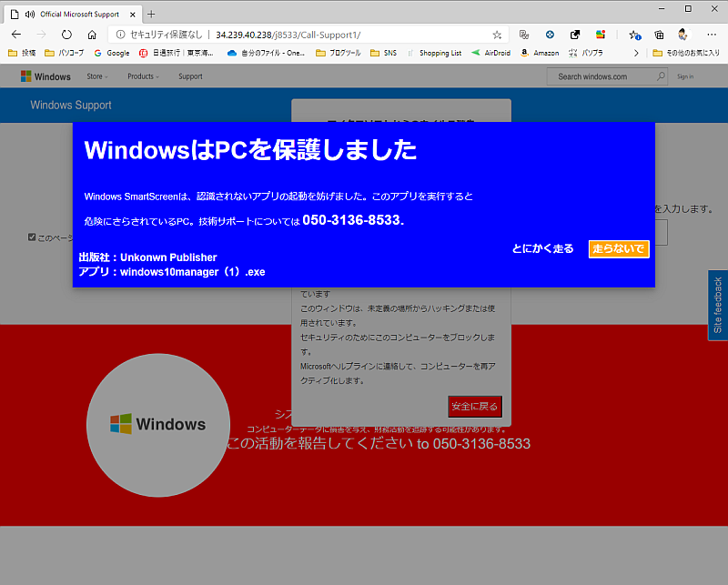The image size is (728, 585).
Task: Click the translate icon in toolbar
Action: [x=524, y=35]
